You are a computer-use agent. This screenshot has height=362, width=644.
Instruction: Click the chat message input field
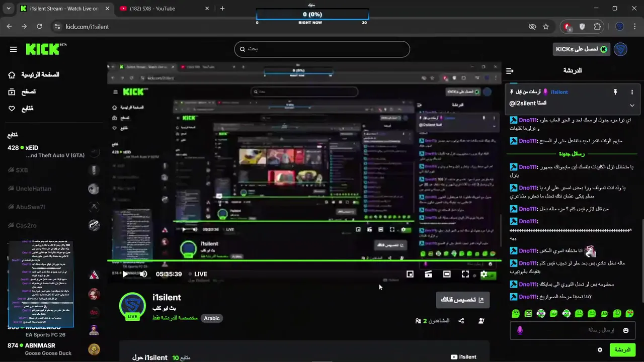coord(573,330)
